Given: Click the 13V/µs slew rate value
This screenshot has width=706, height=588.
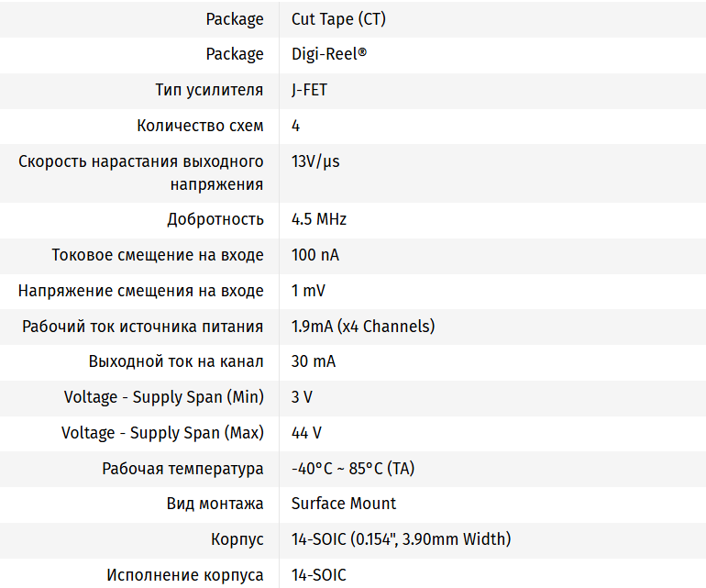Looking at the screenshot, I should coord(315,161).
